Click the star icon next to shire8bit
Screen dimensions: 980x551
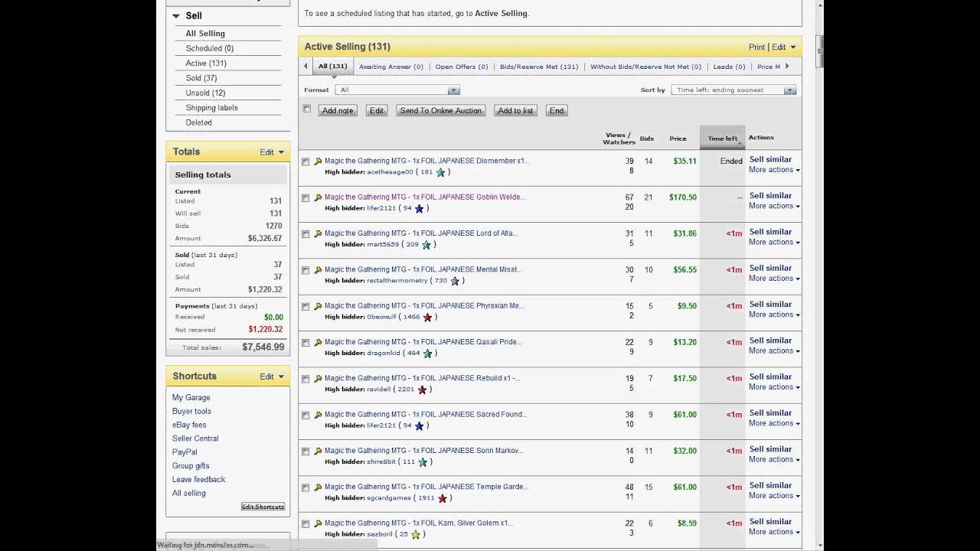(x=422, y=462)
